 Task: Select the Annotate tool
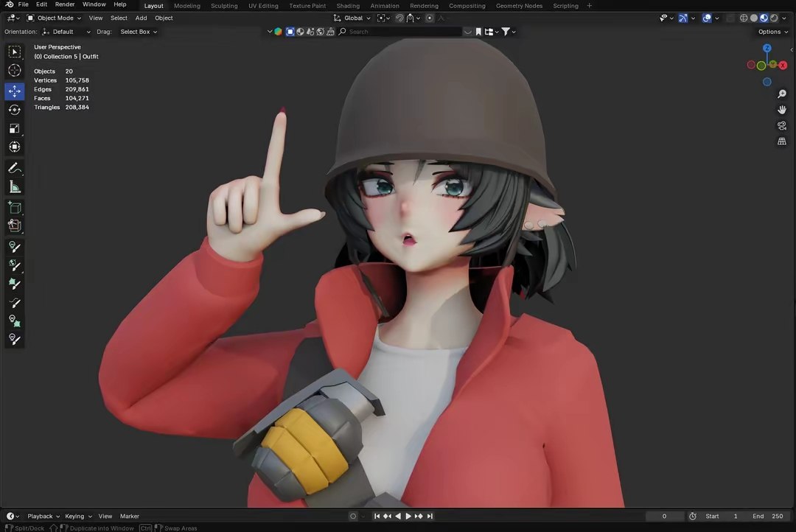tap(14, 168)
